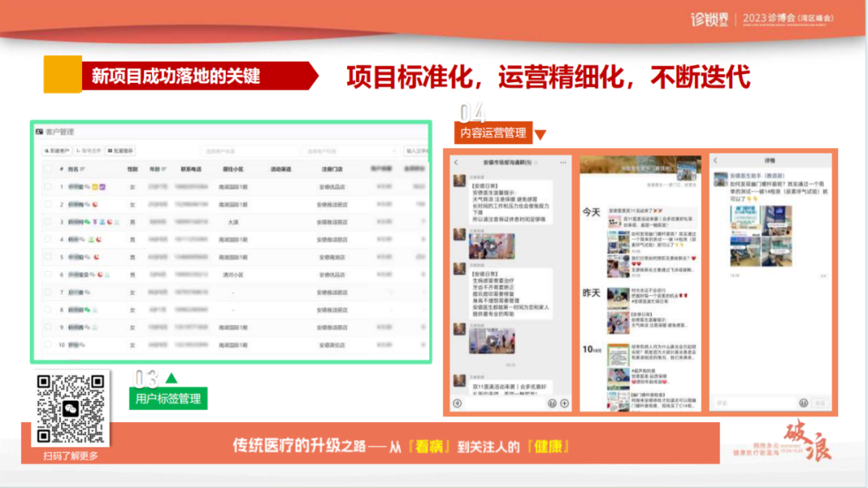Click the purple tag icon in customer row 1
868x488 pixels.
102,187
